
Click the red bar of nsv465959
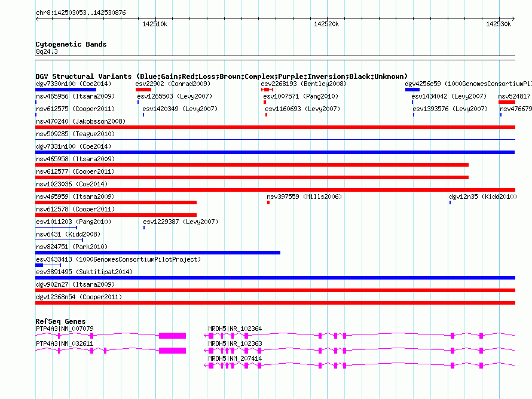[x=116, y=202]
